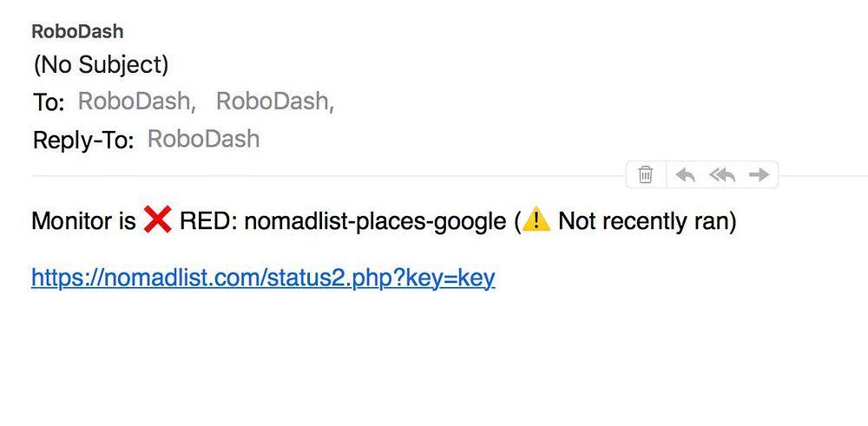Select the second RoboDash recipient in To field

click(272, 102)
